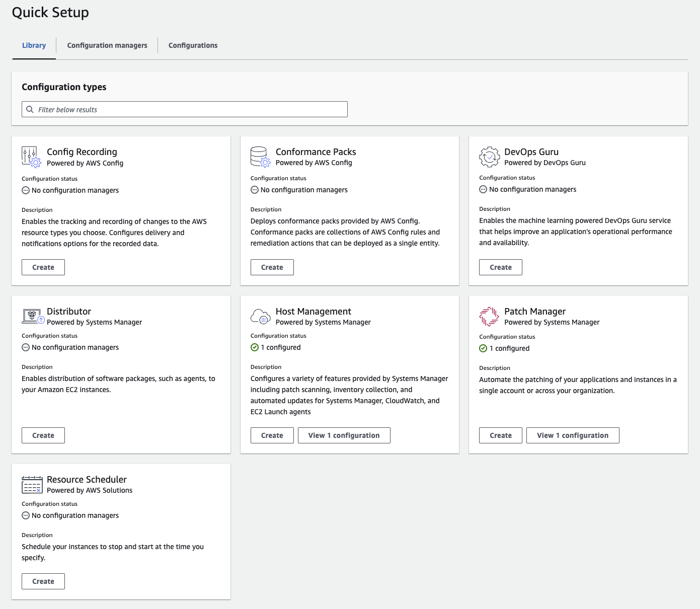Image resolution: width=700 pixels, height=609 pixels.
Task: Click the Resource Scheduler calendar icon
Action: pos(32,485)
